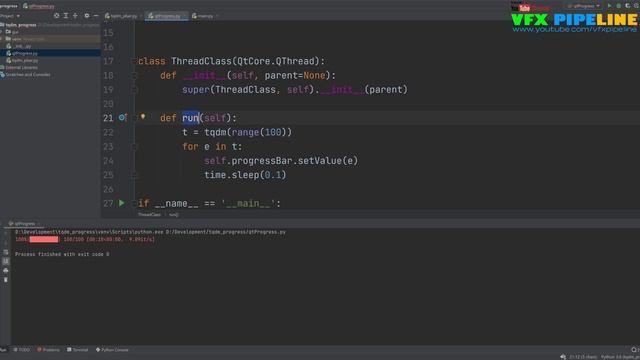Expand the venv folder in project tree
This screenshot has height=360, width=640.
pos(2,39)
